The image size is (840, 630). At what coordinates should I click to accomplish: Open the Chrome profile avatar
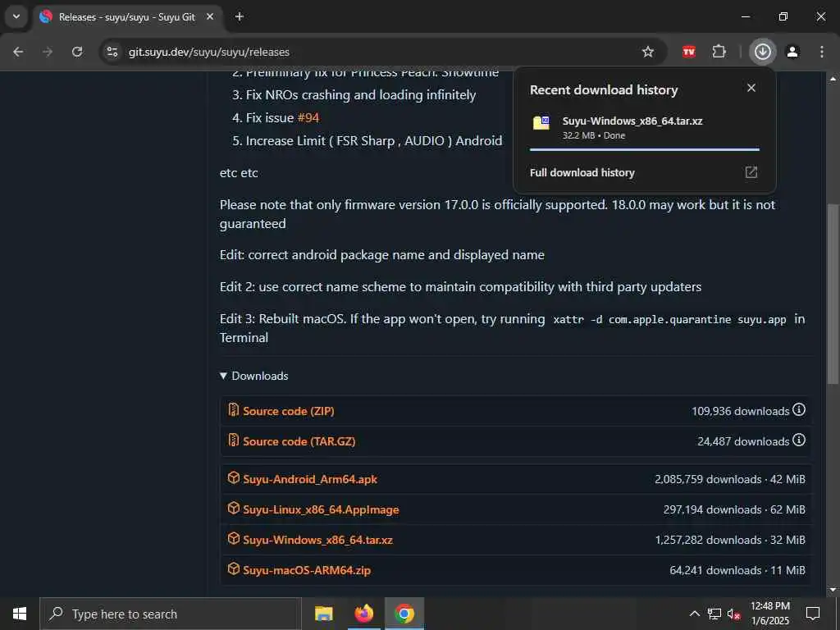pos(792,52)
